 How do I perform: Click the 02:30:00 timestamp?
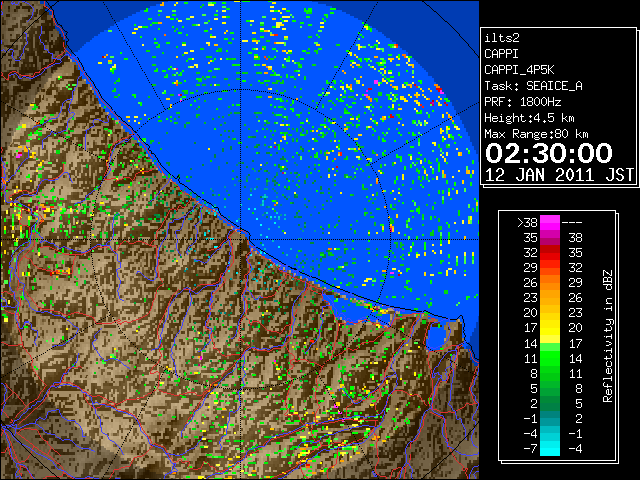click(x=549, y=153)
